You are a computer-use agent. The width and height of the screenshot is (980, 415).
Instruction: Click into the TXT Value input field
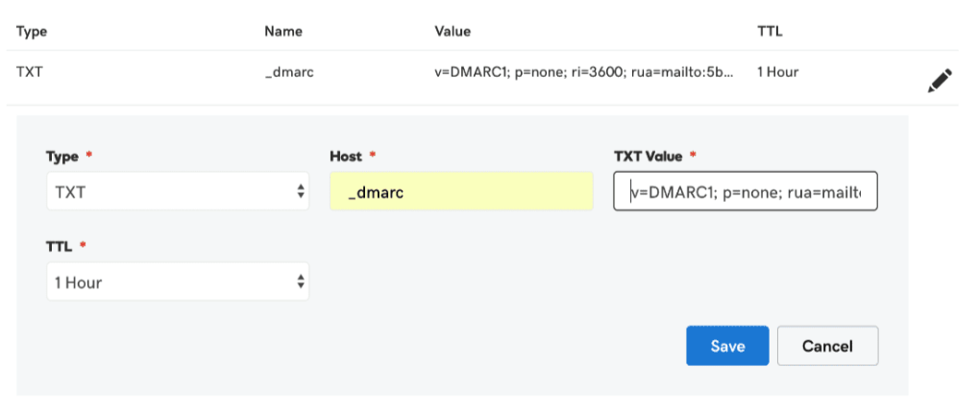click(745, 191)
